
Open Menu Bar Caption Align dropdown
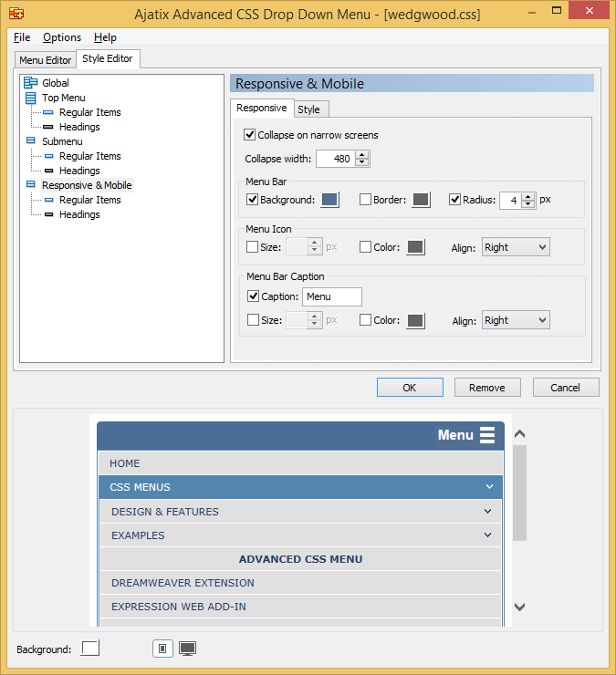point(516,320)
